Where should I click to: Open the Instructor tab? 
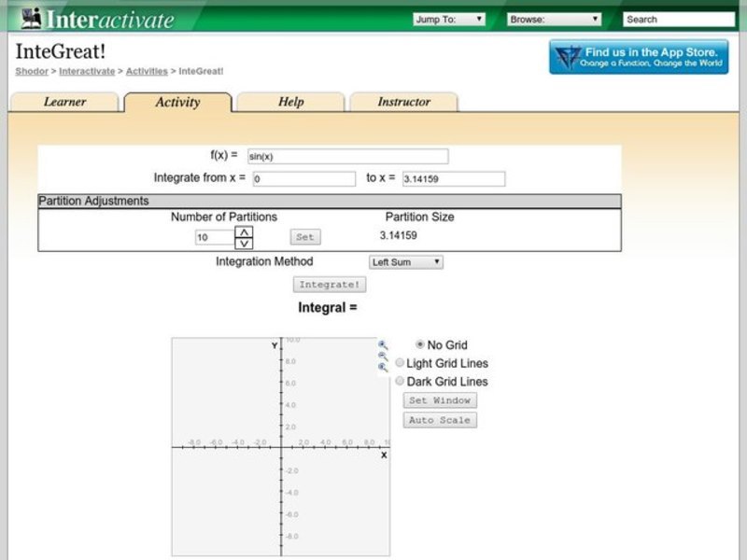pyautogui.click(x=403, y=103)
